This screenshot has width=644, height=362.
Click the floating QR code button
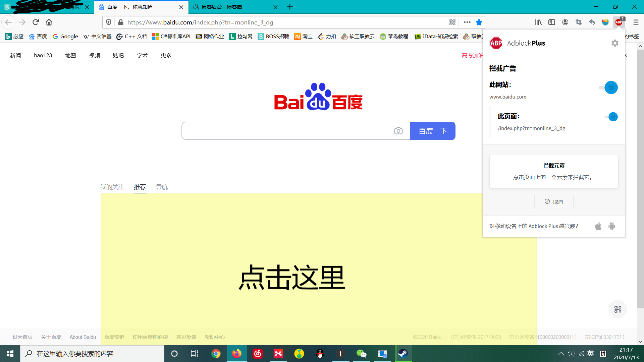[618, 309]
